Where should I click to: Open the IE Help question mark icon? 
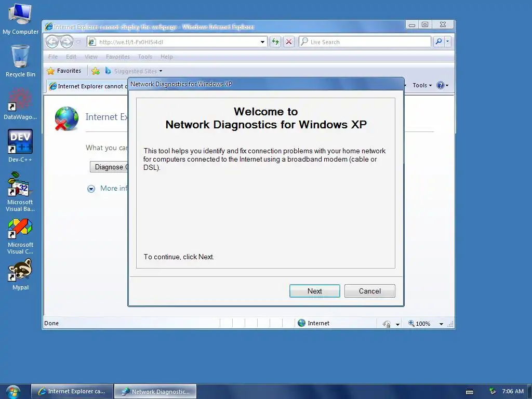441,85
